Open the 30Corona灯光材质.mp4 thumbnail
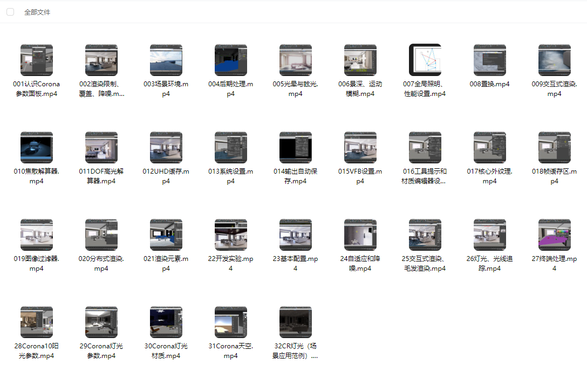Viewport: 587px width, 392px height. click(166, 322)
